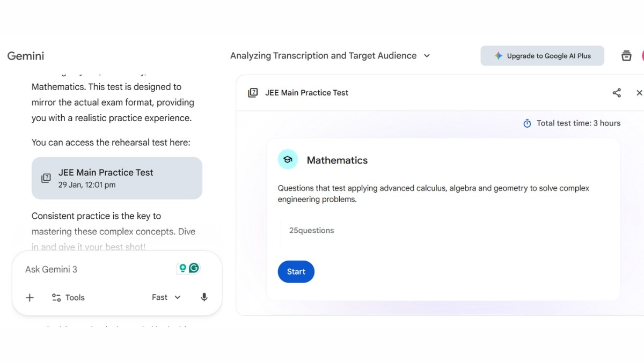Close the JEE Main Practice Test panel
The height and width of the screenshot is (362, 644).
point(639,92)
